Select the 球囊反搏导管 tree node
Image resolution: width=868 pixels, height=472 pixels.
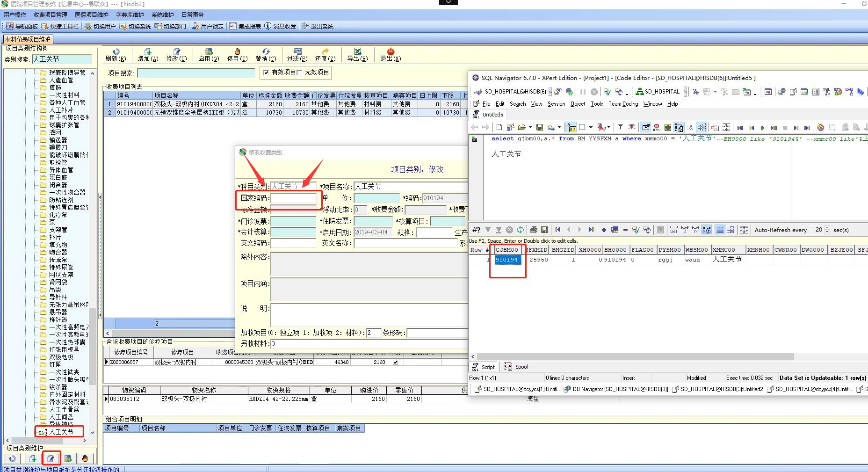click(67, 73)
